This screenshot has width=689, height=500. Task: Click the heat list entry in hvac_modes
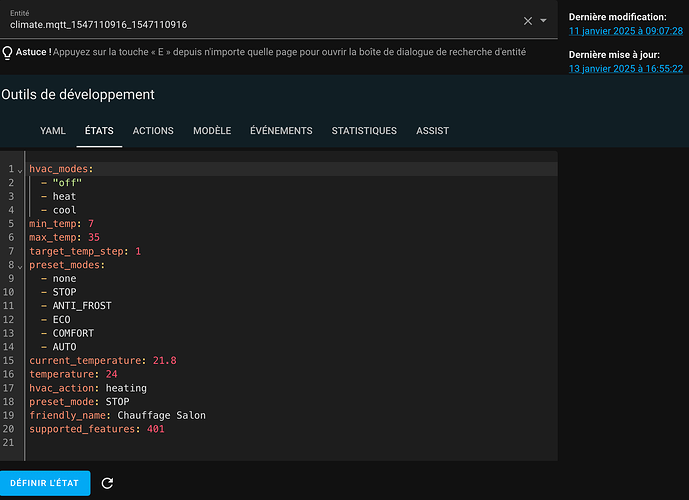pyautogui.click(x=64, y=196)
